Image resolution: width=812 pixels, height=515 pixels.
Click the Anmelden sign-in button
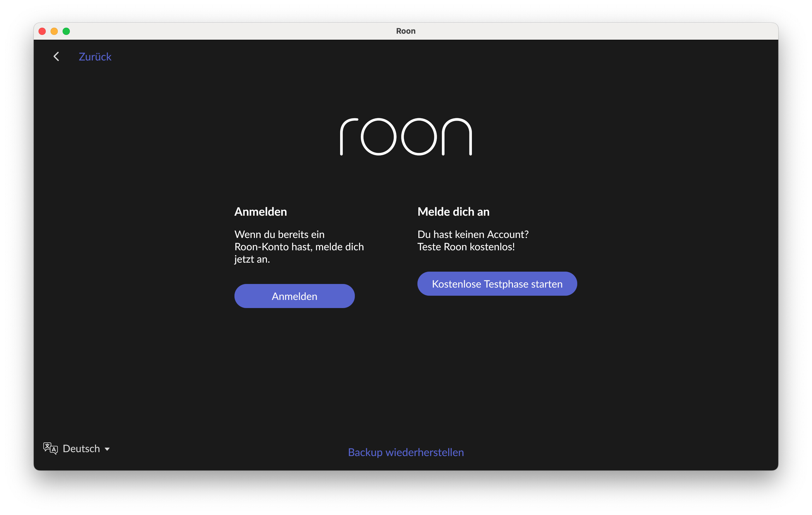[294, 296]
